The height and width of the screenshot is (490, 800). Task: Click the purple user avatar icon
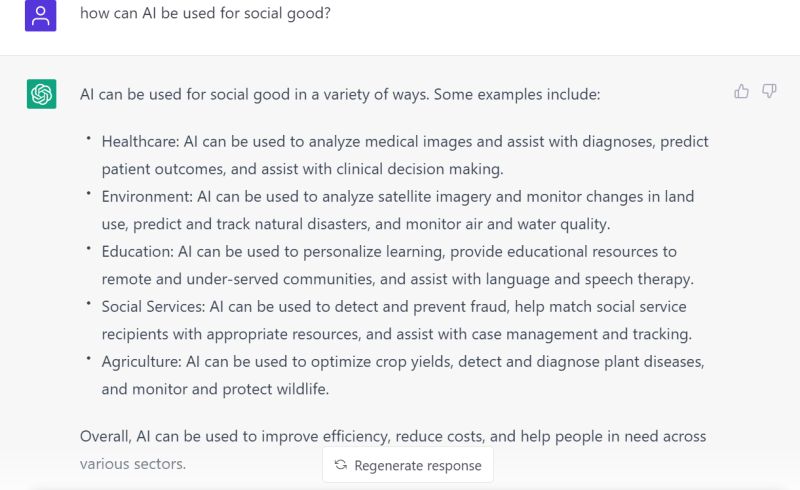click(41, 15)
